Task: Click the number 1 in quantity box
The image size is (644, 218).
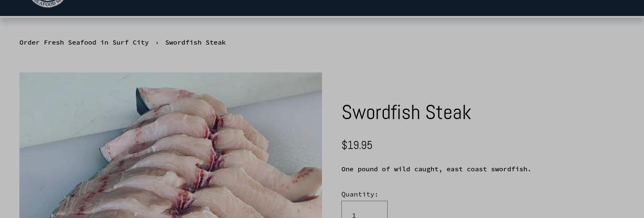Action: click(354, 215)
